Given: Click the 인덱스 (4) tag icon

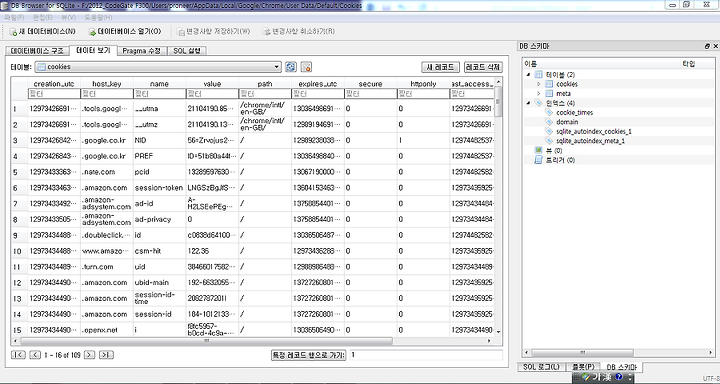Looking at the screenshot, I should pyautogui.click(x=539, y=103).
